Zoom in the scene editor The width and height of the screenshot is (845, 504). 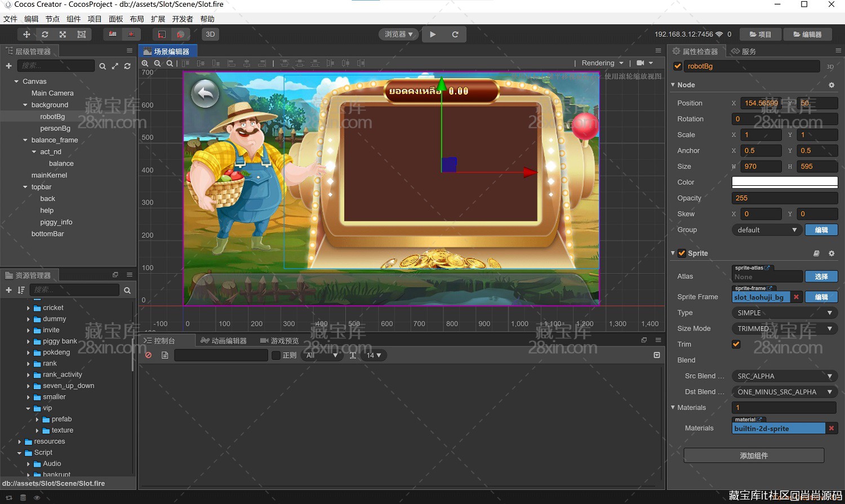pos(145,64)
